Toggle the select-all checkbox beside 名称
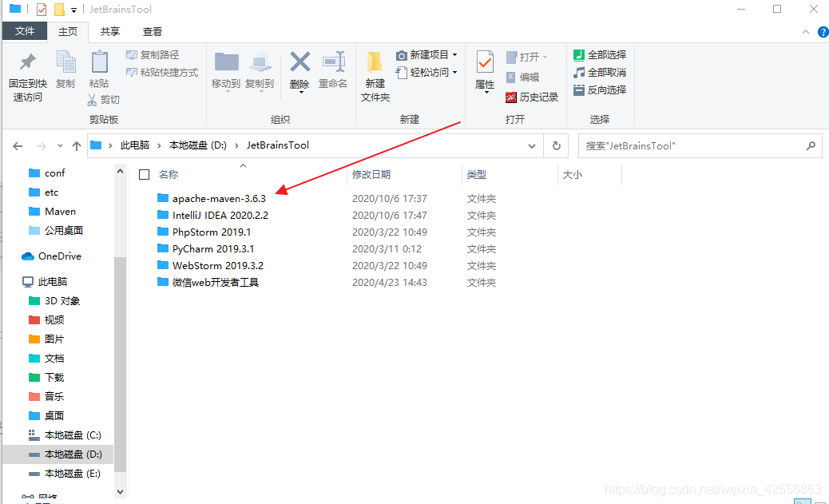 pyautogui.click(x=144, y=174)
